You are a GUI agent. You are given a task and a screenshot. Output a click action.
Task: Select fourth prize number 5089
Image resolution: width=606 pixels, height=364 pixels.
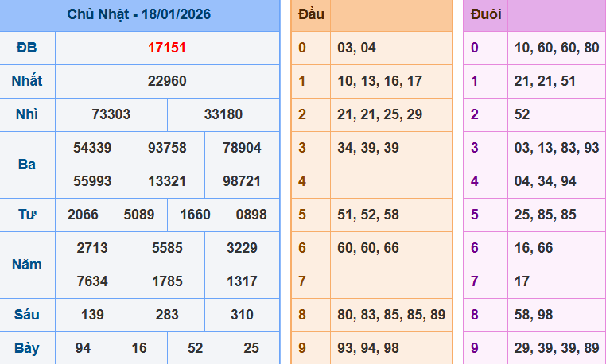coord(139,215)
